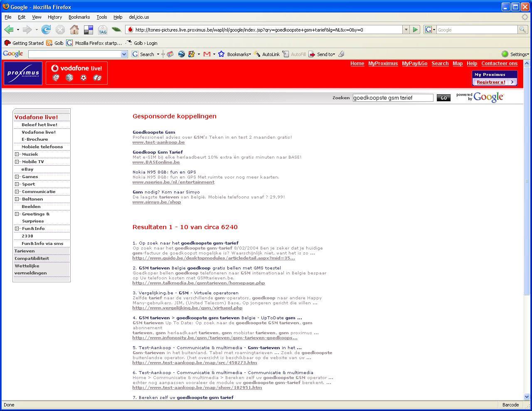
Task: Open the Google Toolbar logo button
Action: point(13,54)
